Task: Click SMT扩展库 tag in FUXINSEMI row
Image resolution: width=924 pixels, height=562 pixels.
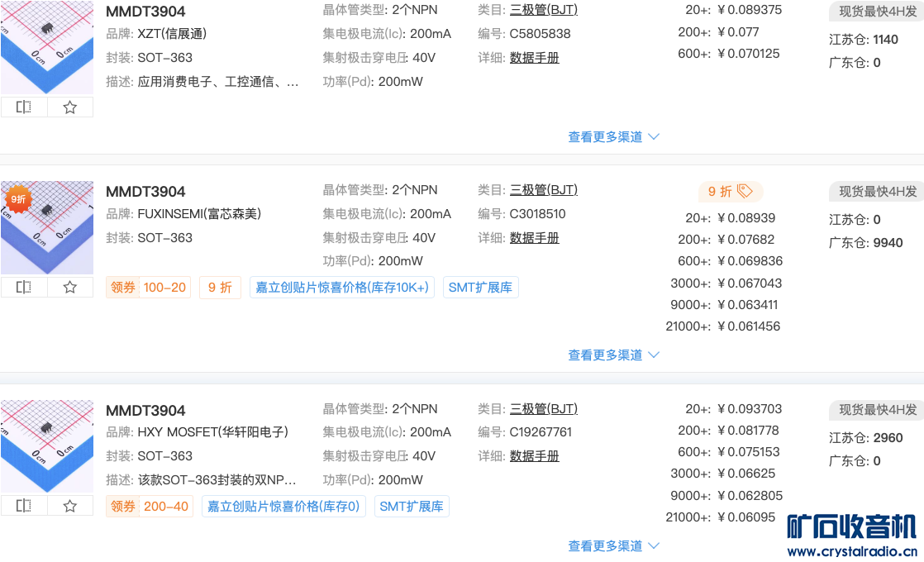Action: tap(481, 288)
